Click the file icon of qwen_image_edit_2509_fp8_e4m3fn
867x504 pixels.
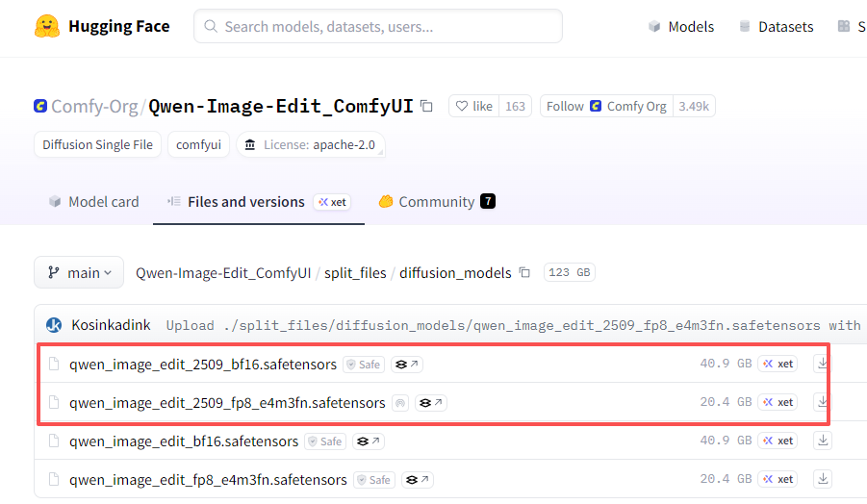point(54,402)
